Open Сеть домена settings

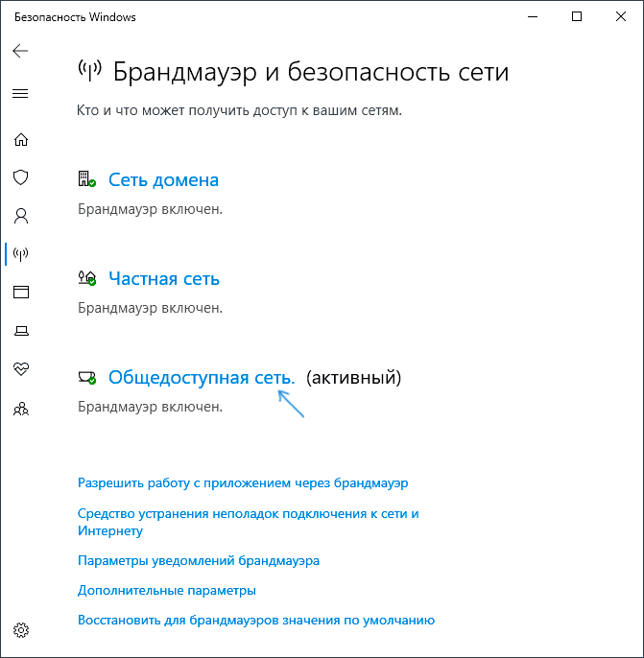point(163,179)
